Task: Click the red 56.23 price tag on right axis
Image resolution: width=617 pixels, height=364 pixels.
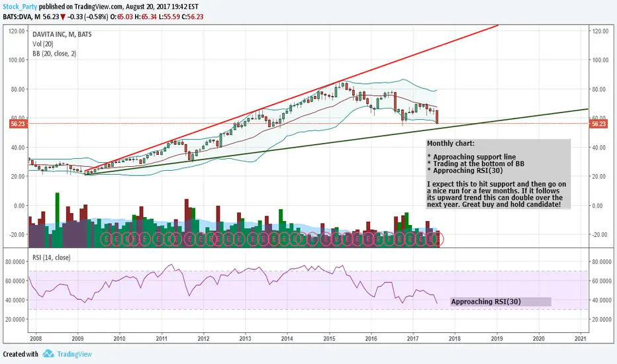Action: click(598, 124)
